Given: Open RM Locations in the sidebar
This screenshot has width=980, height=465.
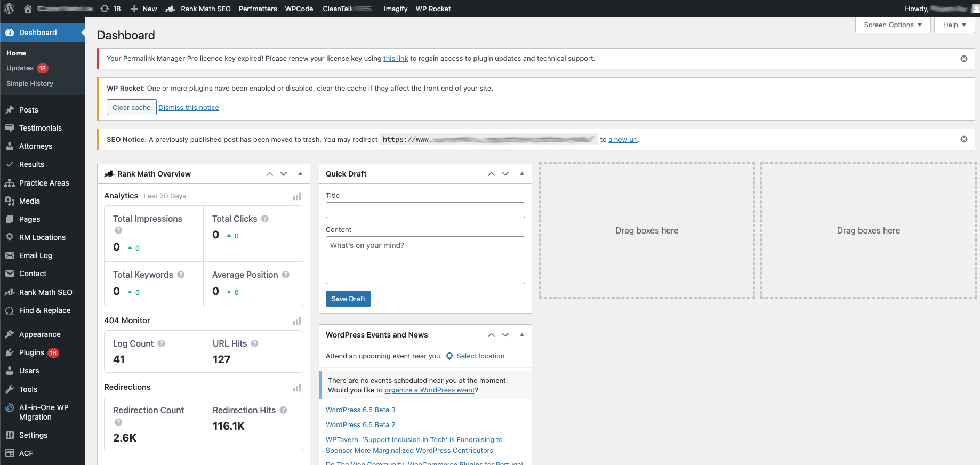Looking at the screenshot, I should coord(43,237).
